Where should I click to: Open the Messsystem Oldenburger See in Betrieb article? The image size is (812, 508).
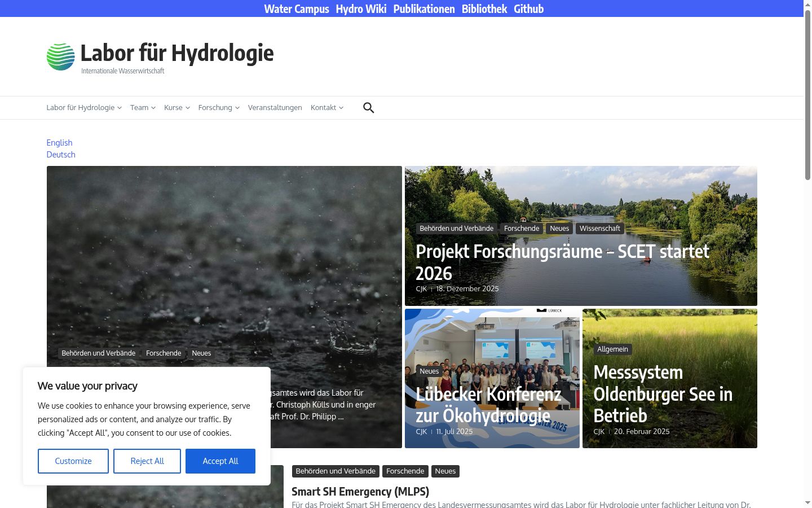coord(663,394)
